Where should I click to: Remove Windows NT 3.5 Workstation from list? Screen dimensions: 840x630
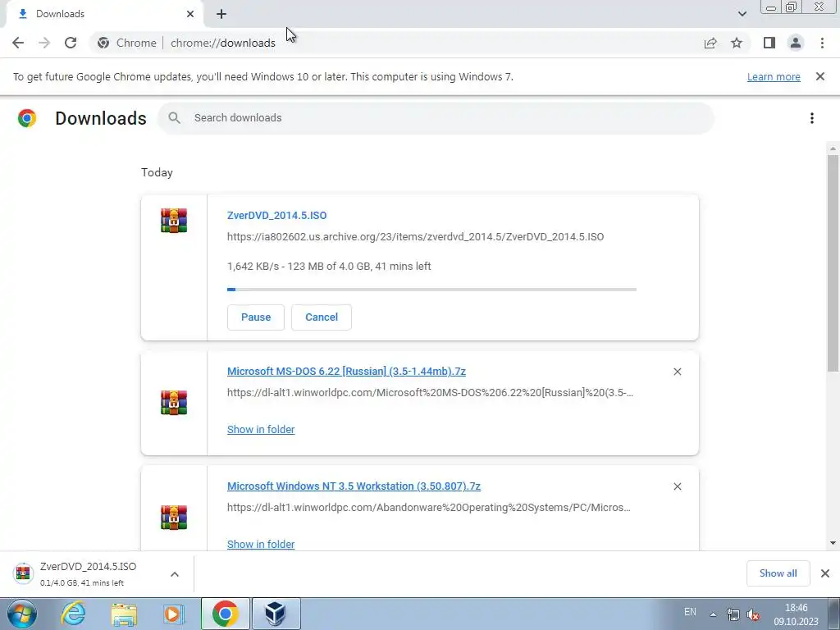point(677,486)
